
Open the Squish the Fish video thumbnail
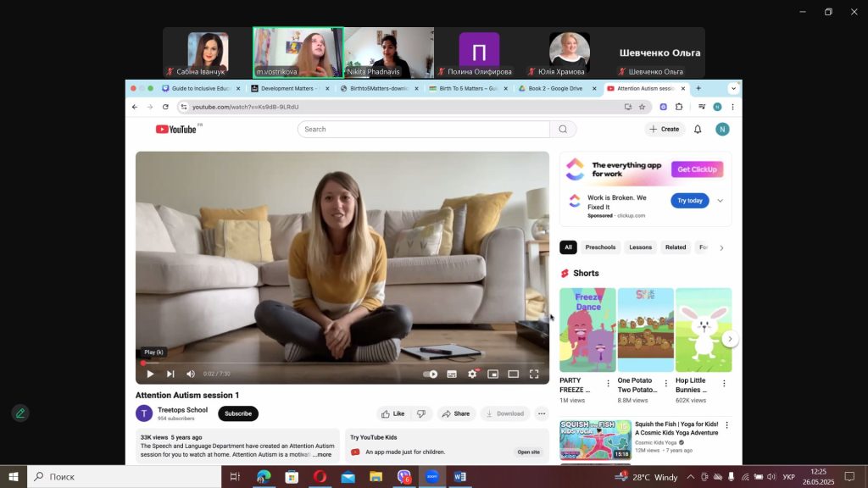595,440
